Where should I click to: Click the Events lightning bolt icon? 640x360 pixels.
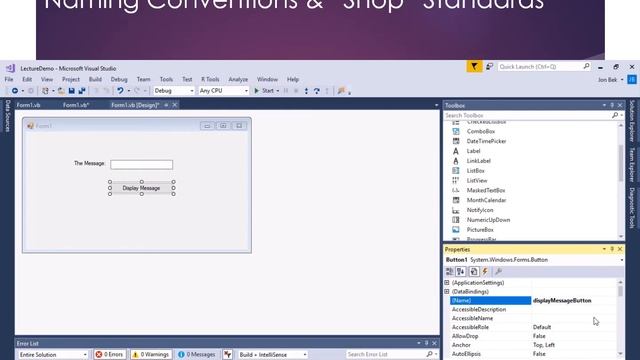[x=485, y=271]
